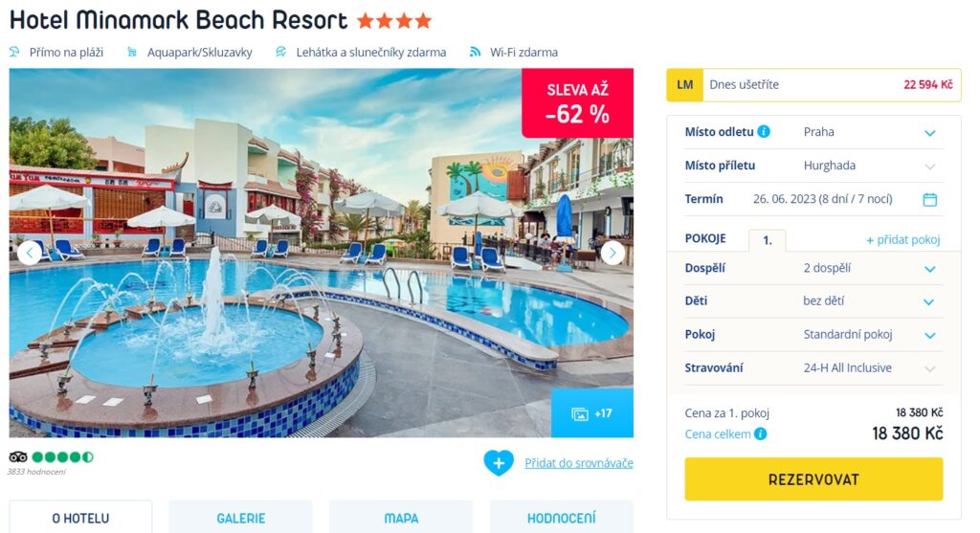Screen dimensions: 980x533
Task: Click info icon next to Cena celkem
Action: (761, 433)
